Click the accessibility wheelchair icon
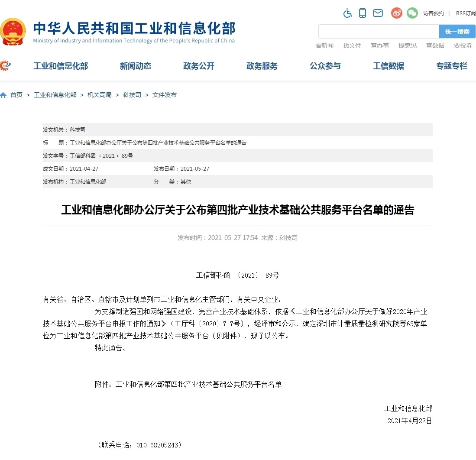Image resolution: width=476 pixels, height=460 pixels. [347, 13]
